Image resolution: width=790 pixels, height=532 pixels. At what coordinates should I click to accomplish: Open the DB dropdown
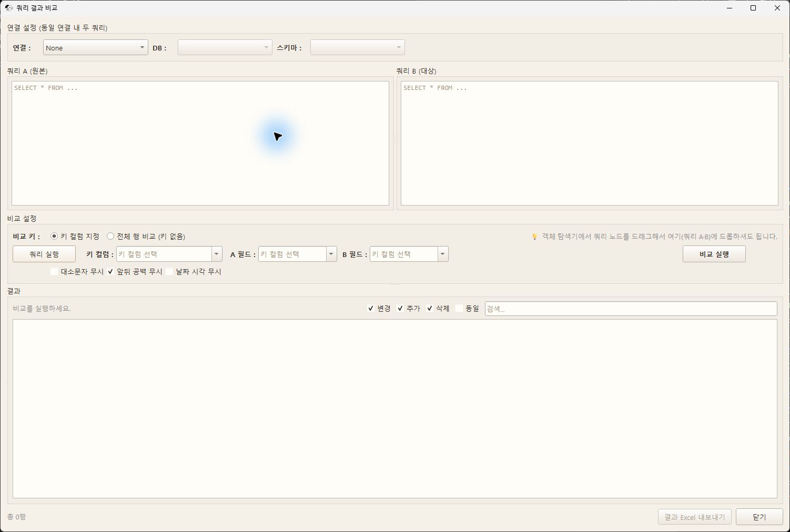[x=225, y=47]
